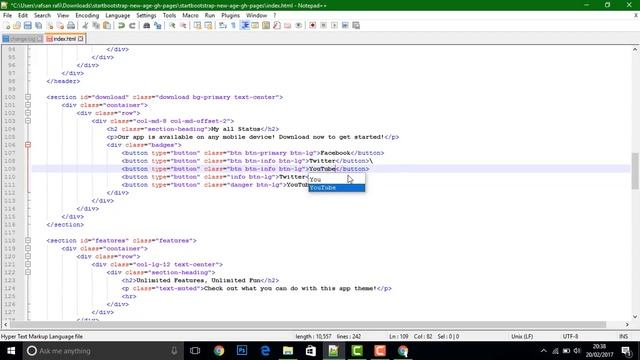Click the Zoom Out toolbar icon
640x360 pixels.
[x=183, y=25]
